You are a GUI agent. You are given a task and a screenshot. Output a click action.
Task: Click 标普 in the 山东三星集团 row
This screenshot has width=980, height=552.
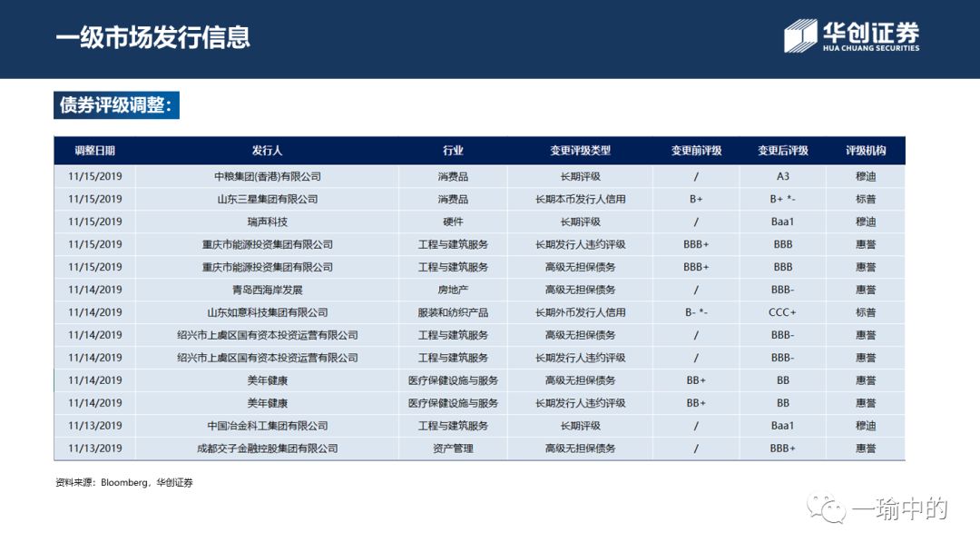[x=866, y=200]
